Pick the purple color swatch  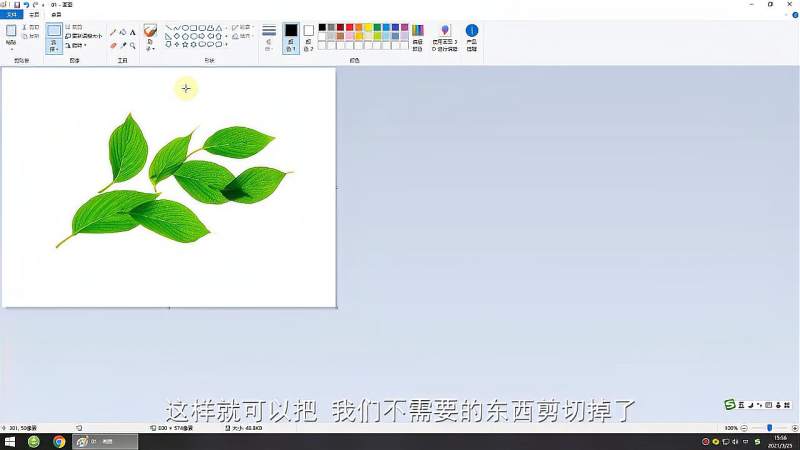(405, 28)
